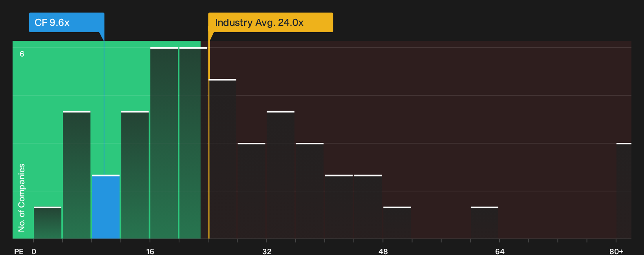Click the 80+ bar at far right
This screenshot has height=255, width=644.
pyautogui.click(x=624, y=191)
